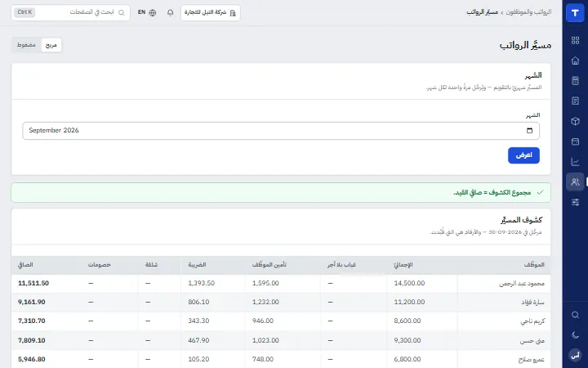The height and width of the screenshot is (368, 588).
Task: Click the خصومات column header
Action: coord(100,265)
